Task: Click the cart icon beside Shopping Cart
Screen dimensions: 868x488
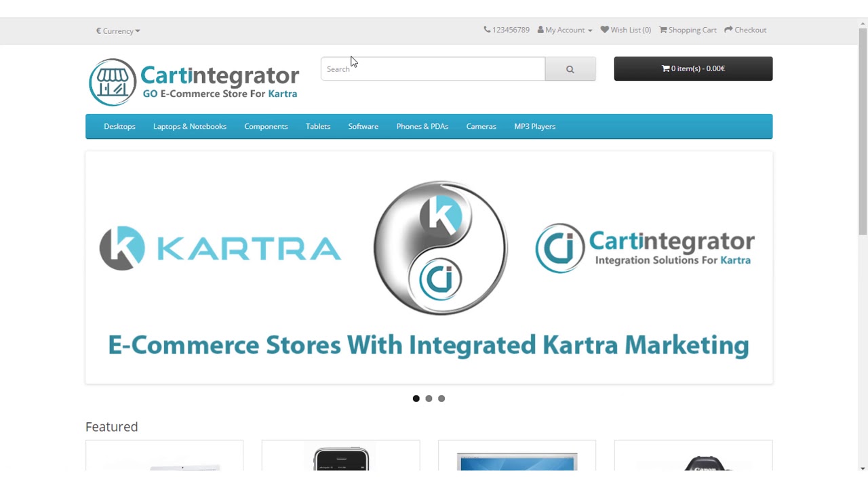Action: click(x=663, y=30)
